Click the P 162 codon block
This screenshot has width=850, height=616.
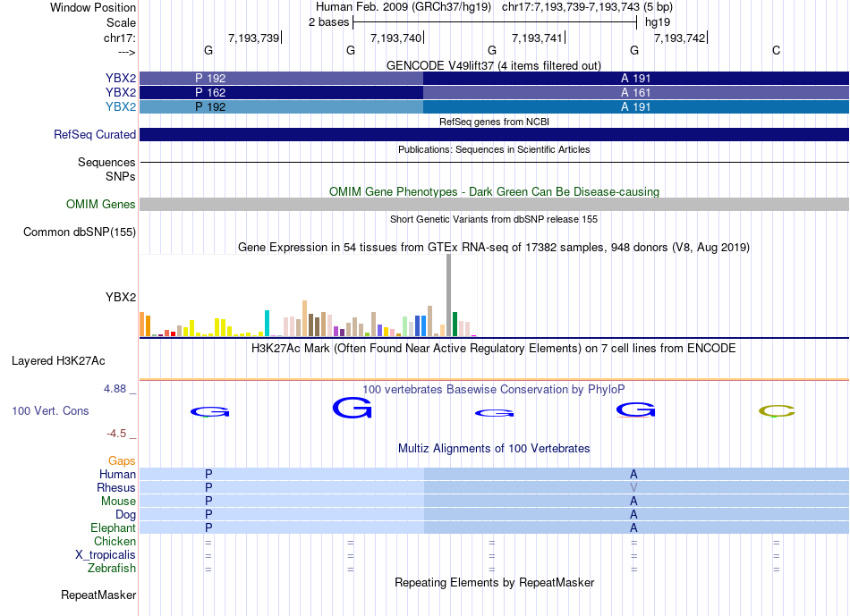281,92
